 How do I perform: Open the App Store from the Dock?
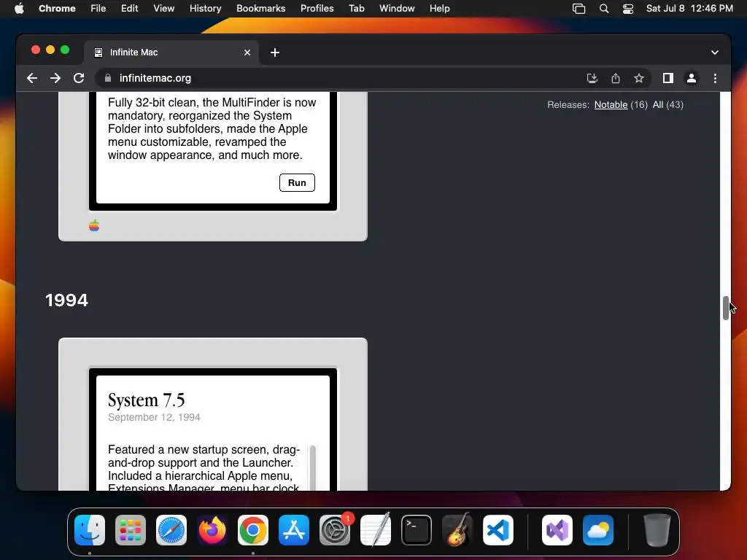[294, 530]
